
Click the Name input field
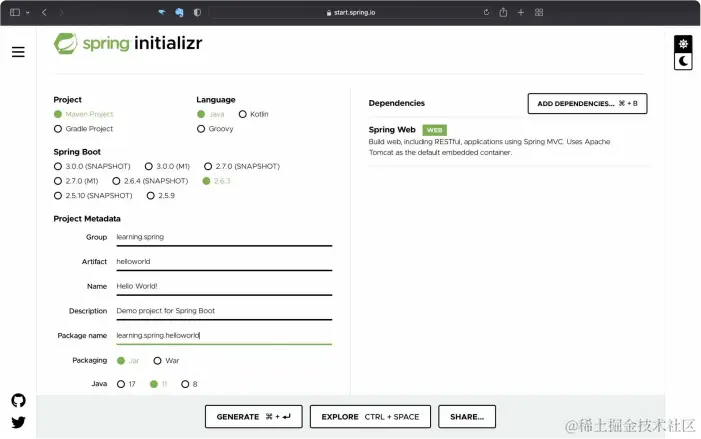coord(224,287)
